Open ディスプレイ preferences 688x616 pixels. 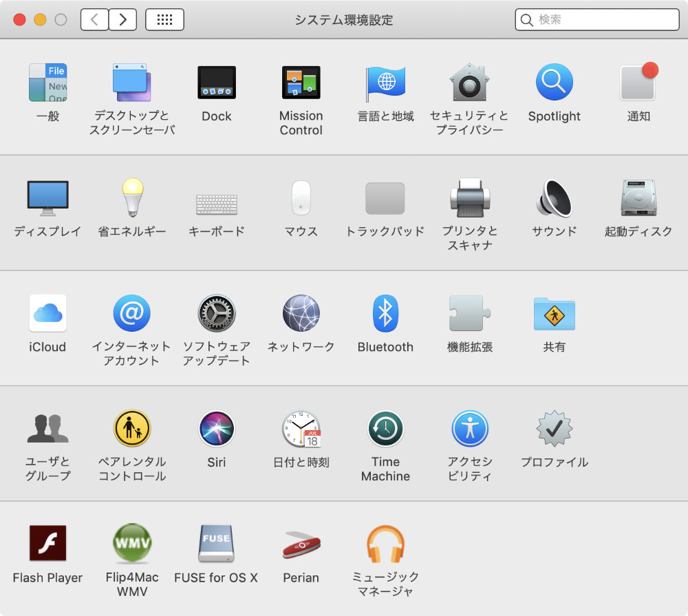pos(48,198)
